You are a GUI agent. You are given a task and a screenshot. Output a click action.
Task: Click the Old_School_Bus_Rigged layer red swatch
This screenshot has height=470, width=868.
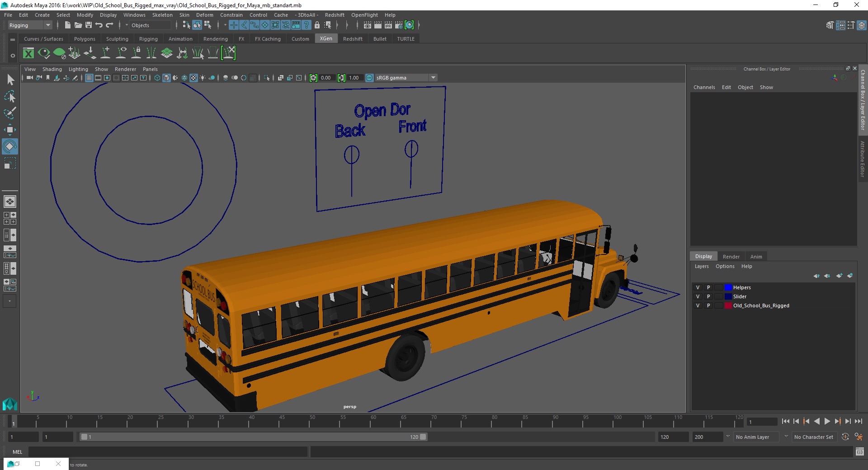pos(728,305)
